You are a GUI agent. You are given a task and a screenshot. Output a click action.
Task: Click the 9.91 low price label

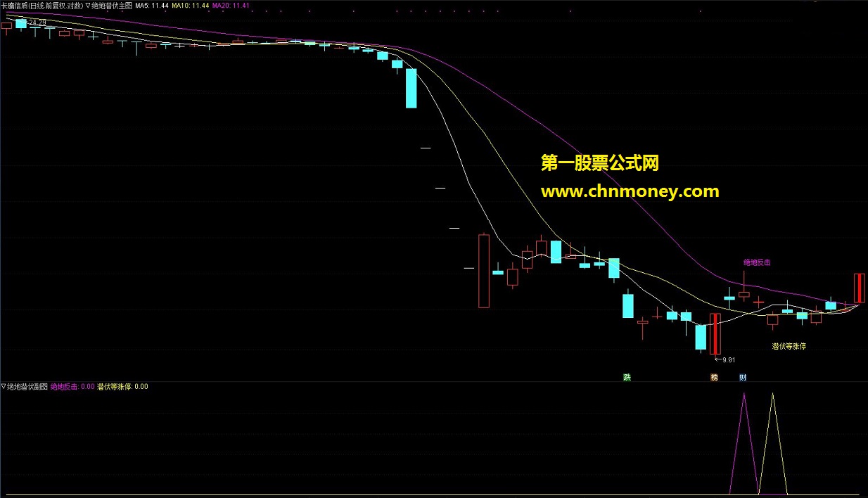pos(728,360)
